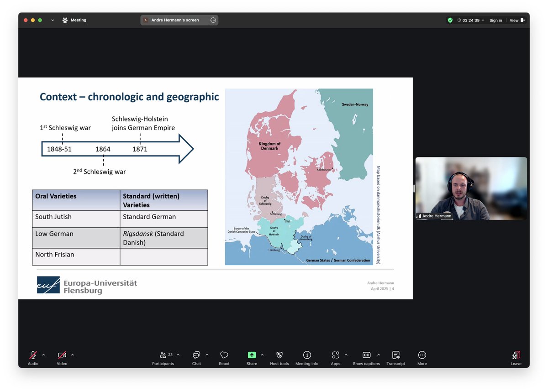Click the Sign in link
Image resolution: width=548 pixels, height=392 pixels.
click(495, 20)
